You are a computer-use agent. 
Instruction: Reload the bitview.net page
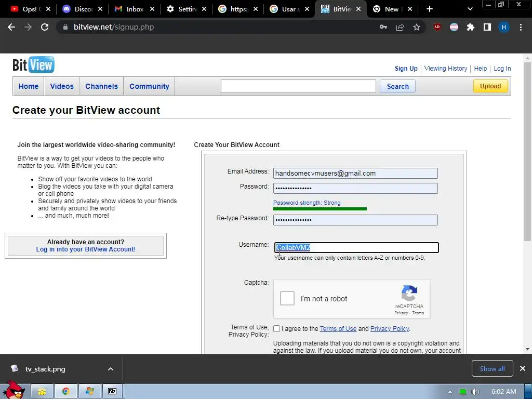click(x=45, y=27)
